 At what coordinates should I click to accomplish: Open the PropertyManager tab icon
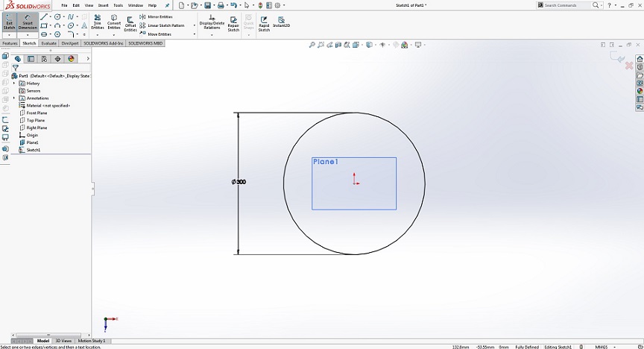point(31,59)
